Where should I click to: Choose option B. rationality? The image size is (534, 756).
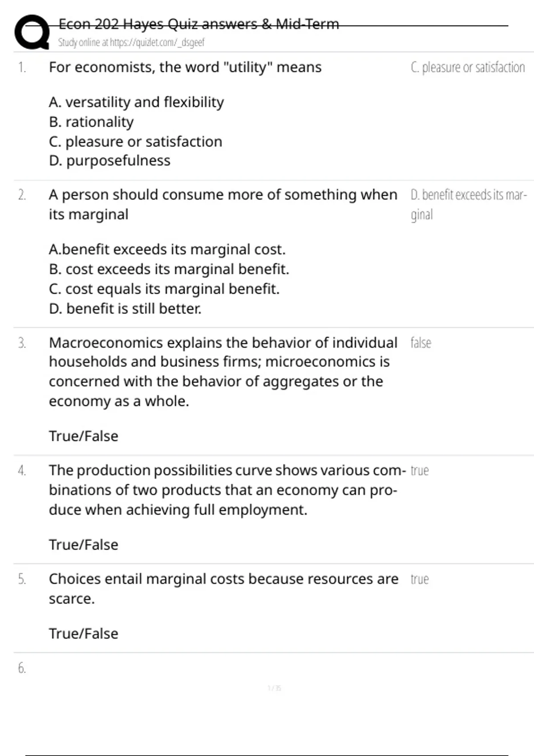click(91, 122)
